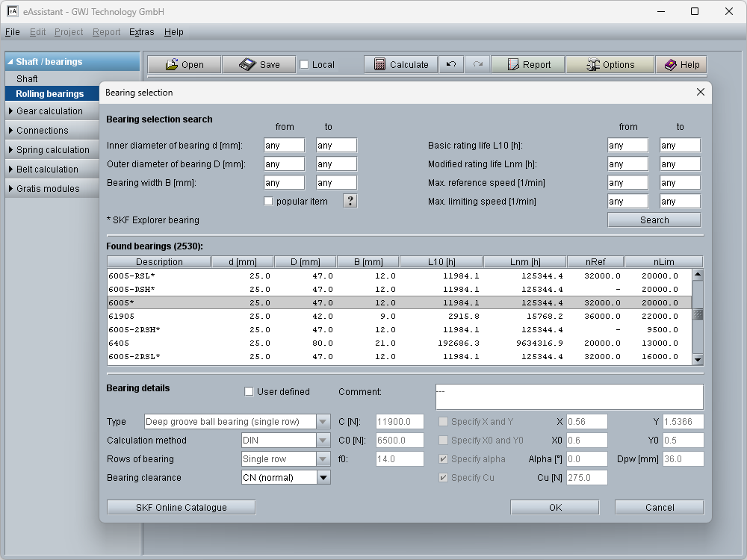Expand the Spring calculation section

point(52,150)
